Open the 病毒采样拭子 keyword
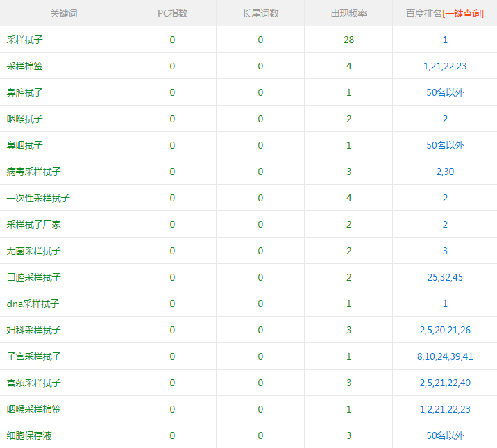The width and height of the screenshot is (497, 448). (34, 172)
